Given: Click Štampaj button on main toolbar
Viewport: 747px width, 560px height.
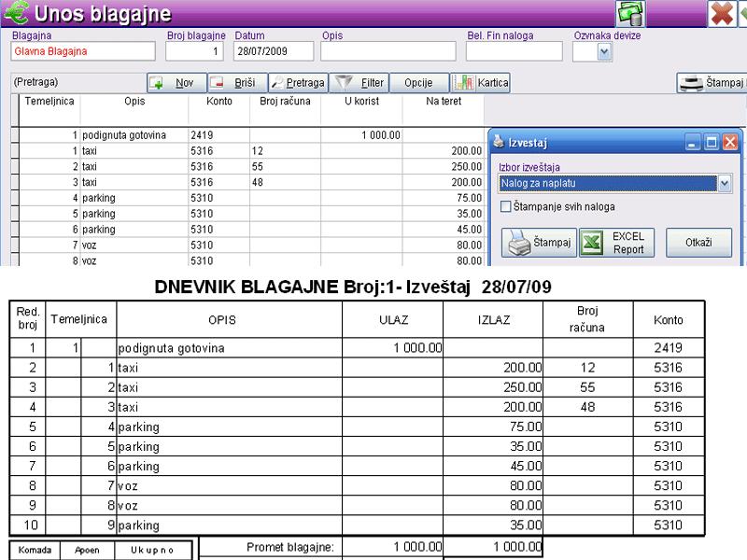Looking at the screenshot, I should coord(712,83).
